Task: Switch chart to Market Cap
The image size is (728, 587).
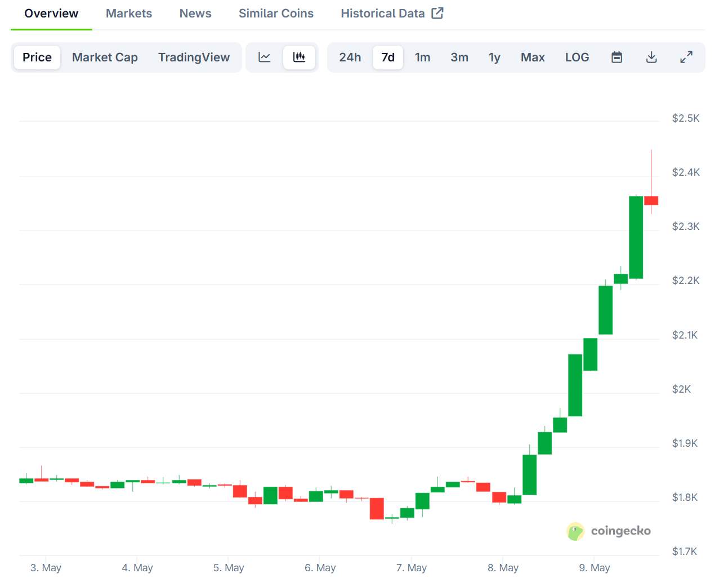Action: (105, 57)
